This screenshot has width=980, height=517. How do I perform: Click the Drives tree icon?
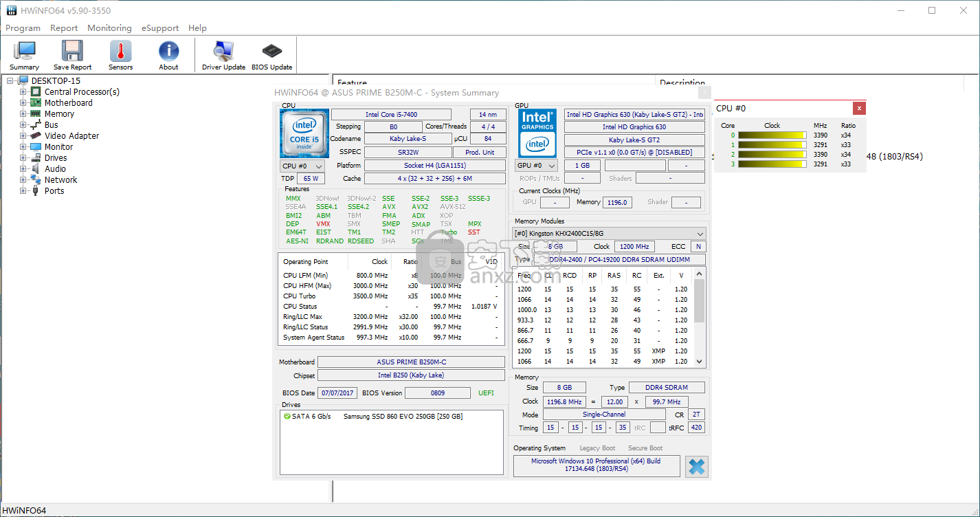[36, 158]
